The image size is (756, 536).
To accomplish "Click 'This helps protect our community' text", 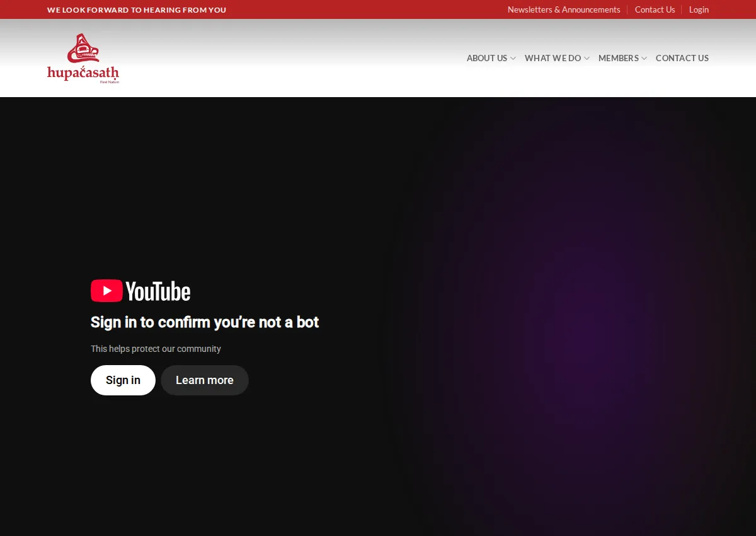I will [156, 349].
